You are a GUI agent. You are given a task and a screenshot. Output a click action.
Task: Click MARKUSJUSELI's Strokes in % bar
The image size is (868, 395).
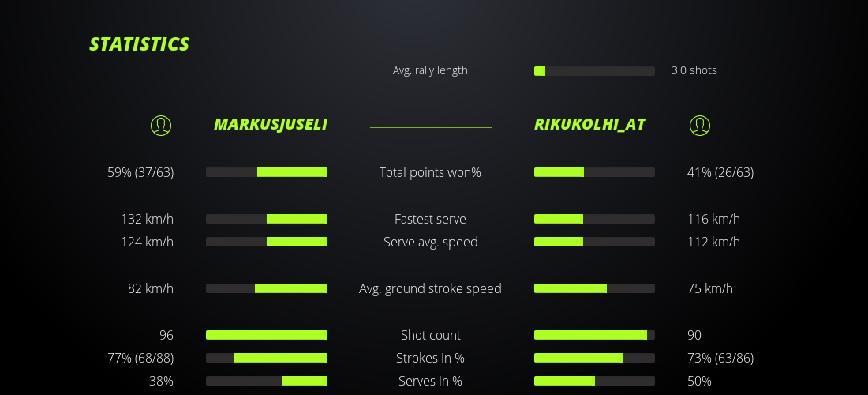(267, 358)
